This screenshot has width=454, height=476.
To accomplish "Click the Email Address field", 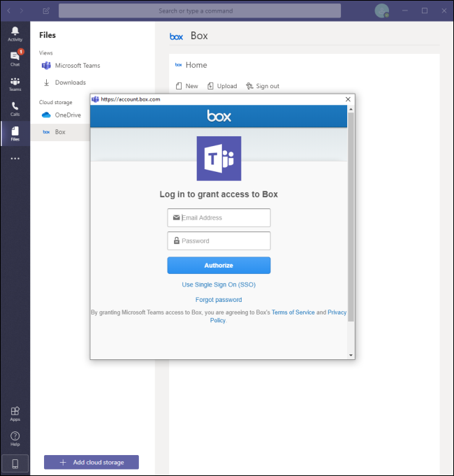I will [x=219, y=218].
